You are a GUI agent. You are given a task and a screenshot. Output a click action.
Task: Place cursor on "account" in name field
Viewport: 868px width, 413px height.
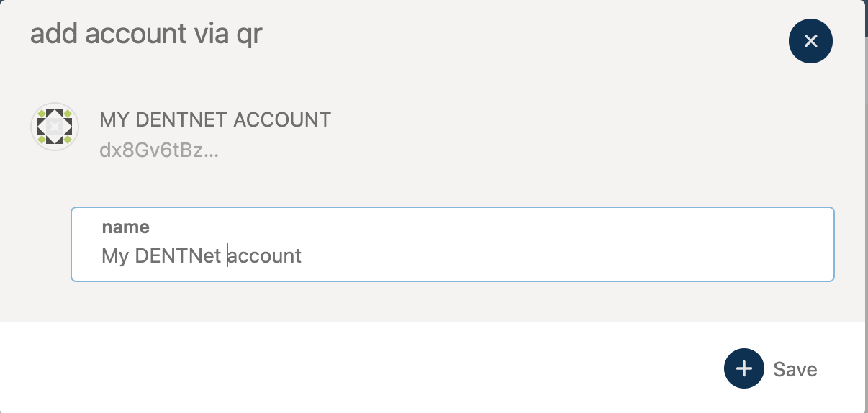265,255
